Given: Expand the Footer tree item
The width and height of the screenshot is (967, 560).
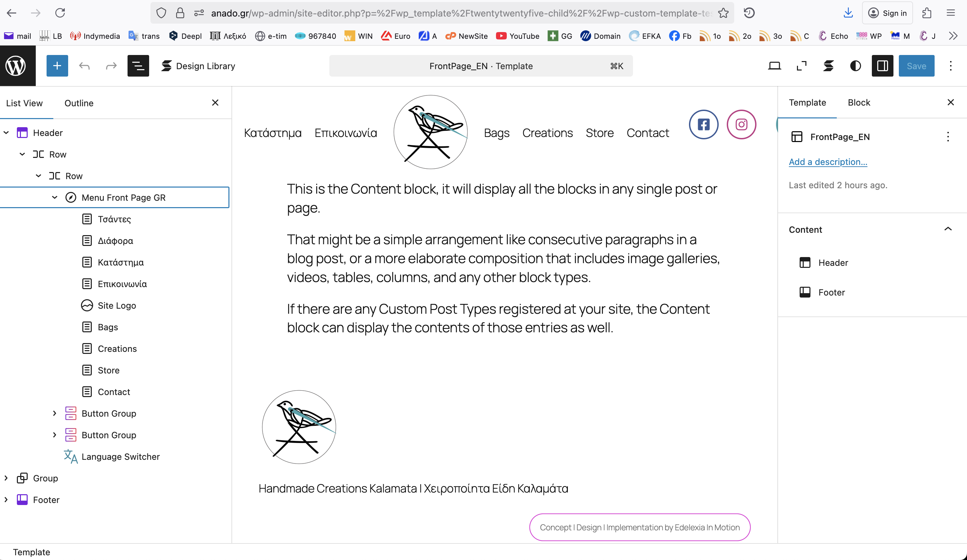Looking at the screenshot, I should pos(6,500).
